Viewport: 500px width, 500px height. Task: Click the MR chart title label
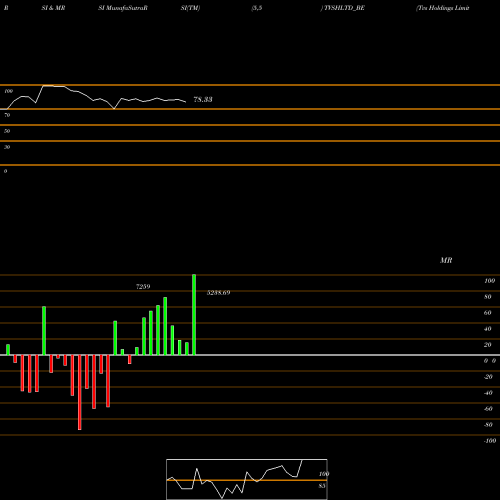coord(446,260)
